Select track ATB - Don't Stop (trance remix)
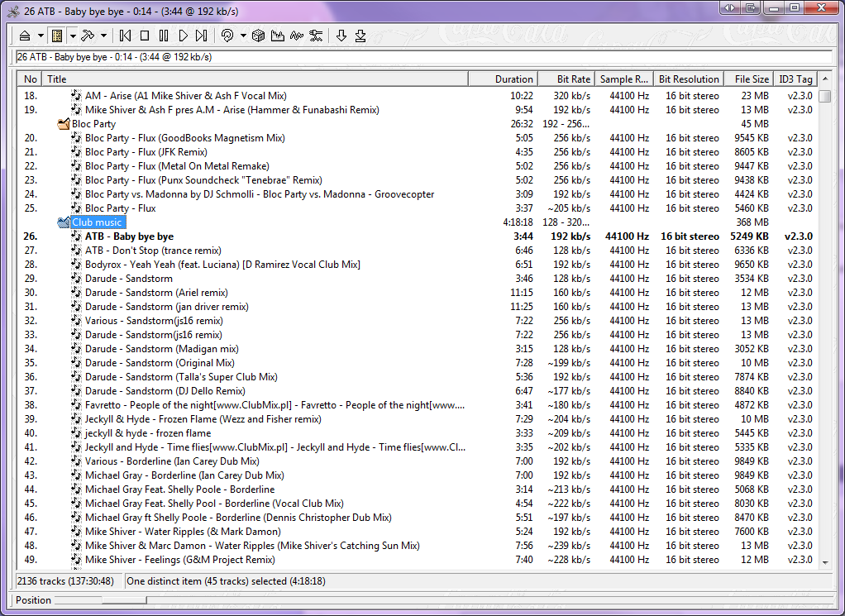 point(153,251)
